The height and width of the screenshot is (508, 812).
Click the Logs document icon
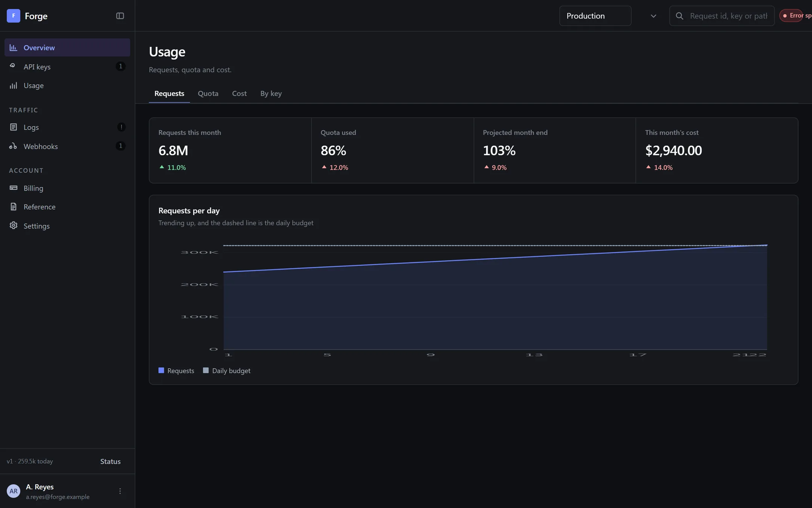(x=13, y=127)
